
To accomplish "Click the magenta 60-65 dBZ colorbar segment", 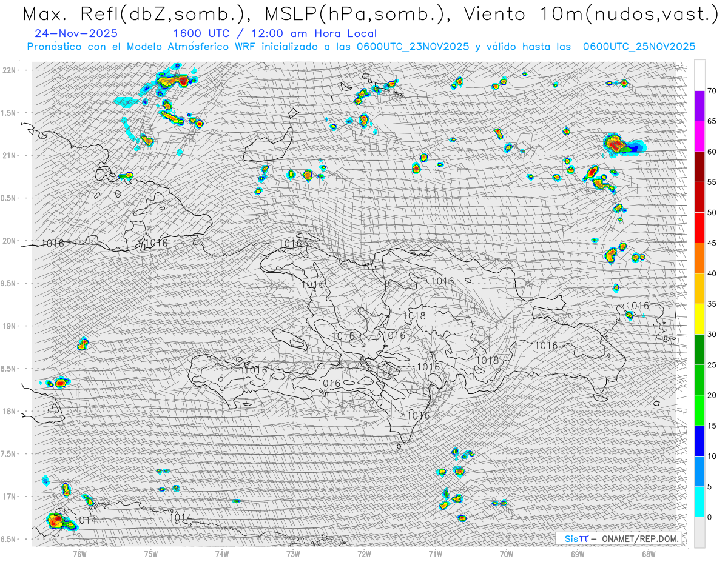I will coord(699,136).
